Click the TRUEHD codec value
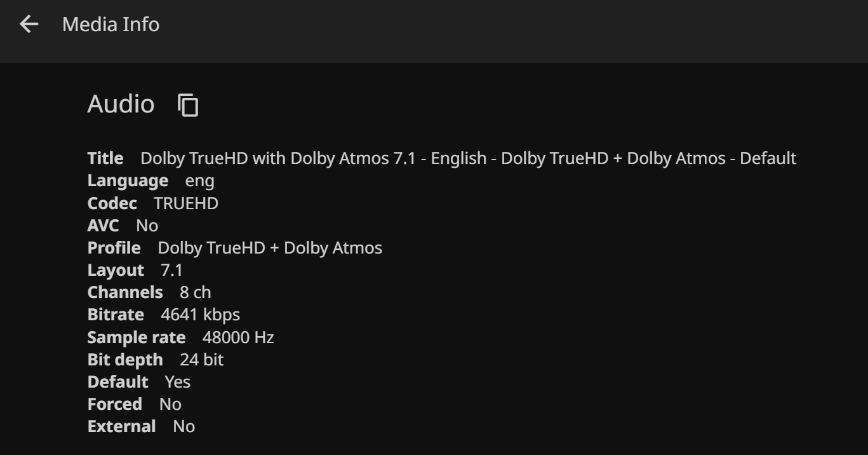The width and height of the screenshot is (868, 455). tap(186, 203)
